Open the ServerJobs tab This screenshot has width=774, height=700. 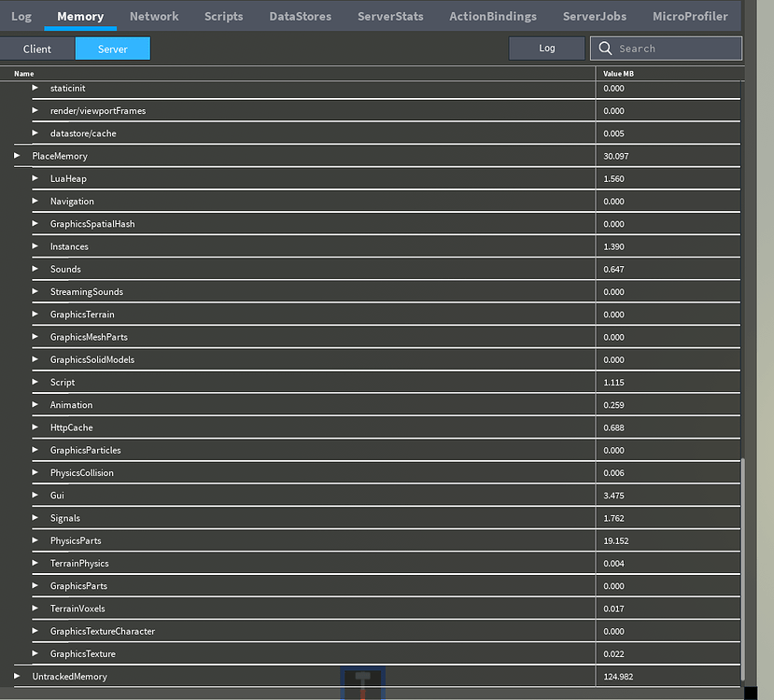595,16
